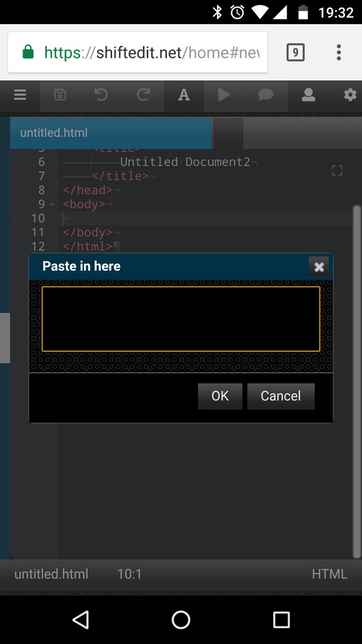Tap the Android home circle button
This screenshot has width=362, height=644.
(181, 620)
